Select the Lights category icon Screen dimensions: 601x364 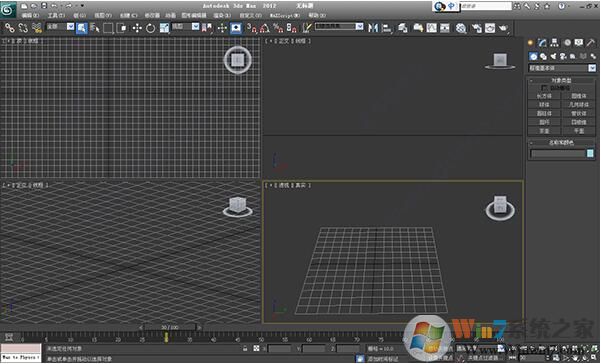[x=553, y=56]
